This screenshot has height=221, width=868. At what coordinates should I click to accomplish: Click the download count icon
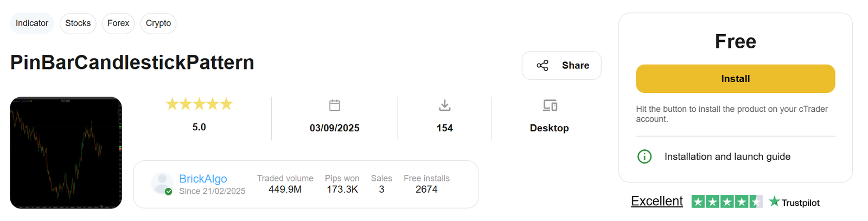445,105
